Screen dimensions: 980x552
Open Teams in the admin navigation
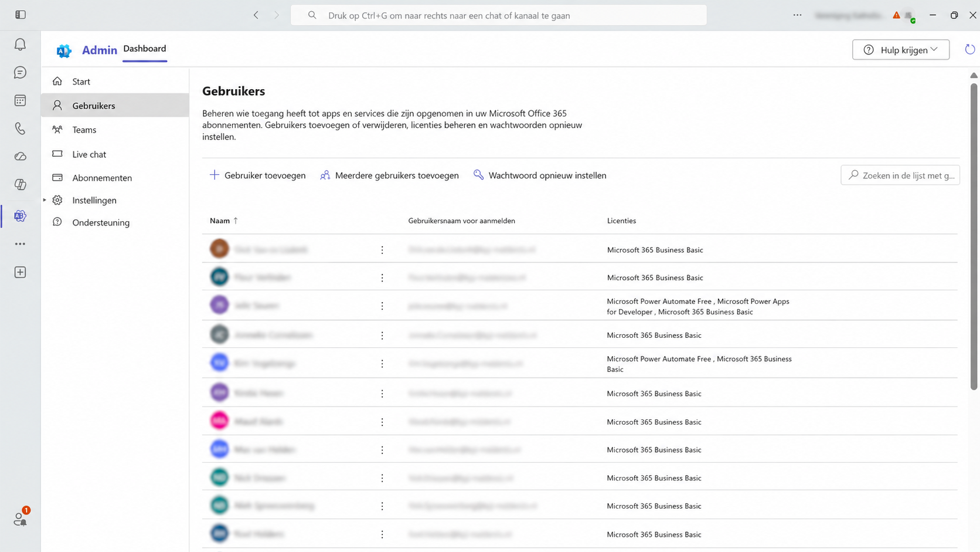coord(115,130)
